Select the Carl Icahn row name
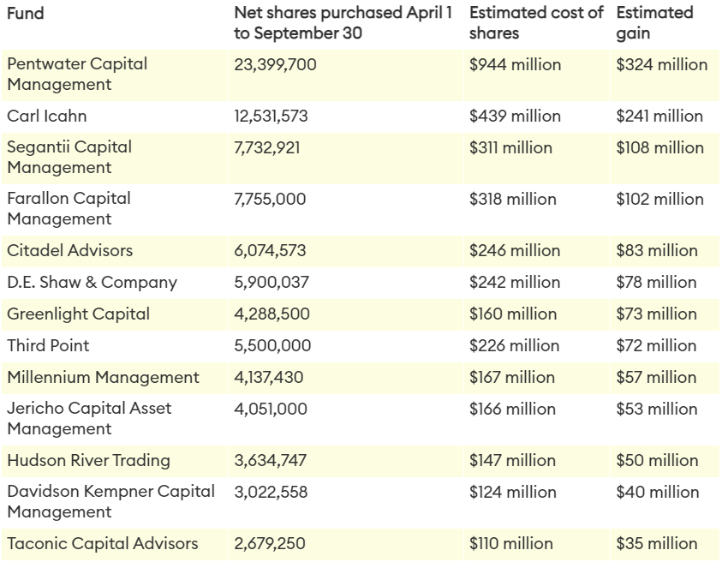Screen dimensions: 728x568 pos(47,117)
